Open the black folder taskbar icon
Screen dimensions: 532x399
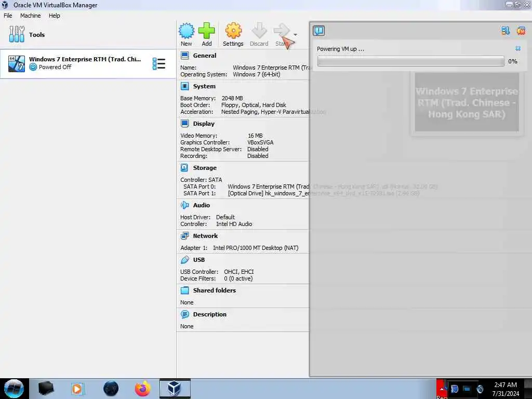(46, 389)
